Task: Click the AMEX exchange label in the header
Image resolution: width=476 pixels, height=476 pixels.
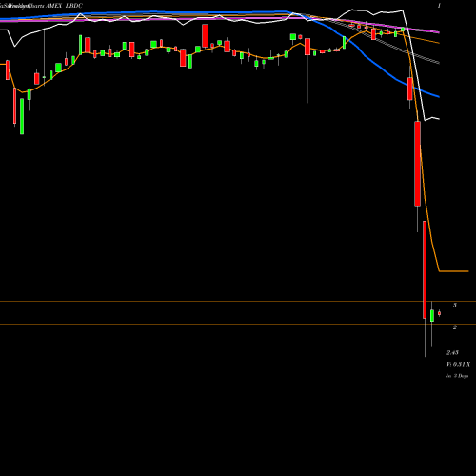Action: pyautogui.click(x=53, y=6)
